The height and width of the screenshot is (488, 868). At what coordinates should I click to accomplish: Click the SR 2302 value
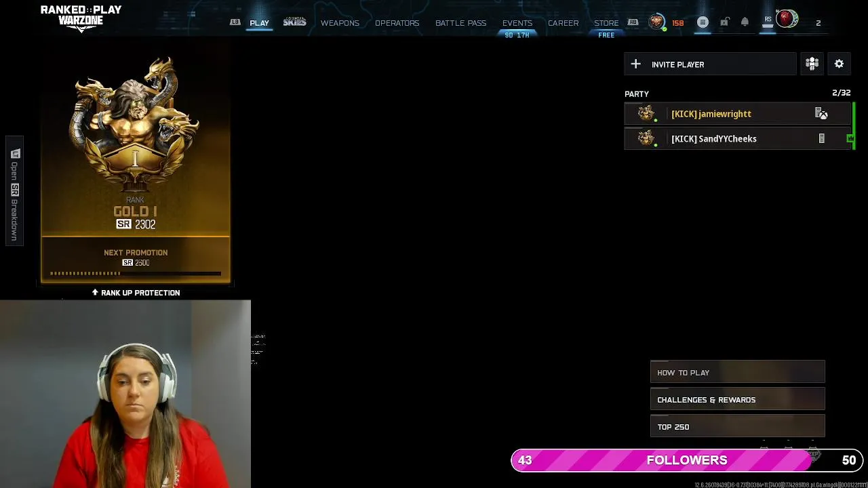pyautogui.click(x=136, y=224)
